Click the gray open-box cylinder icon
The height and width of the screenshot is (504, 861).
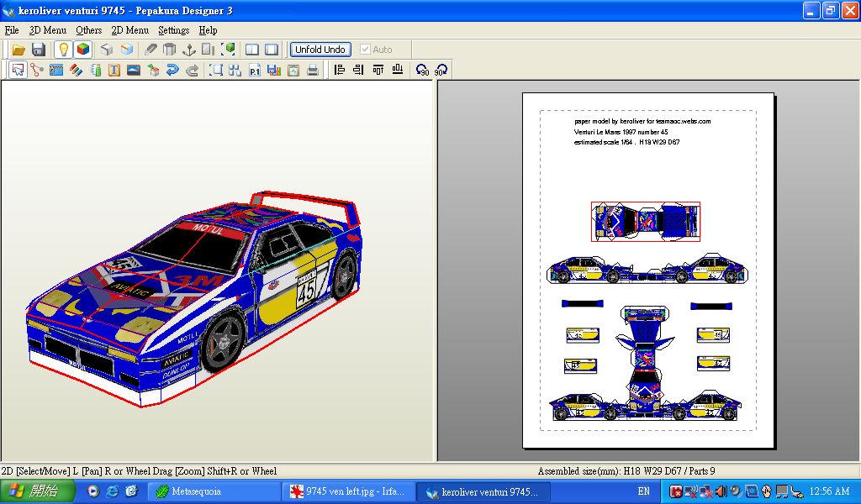pos(170,50)
